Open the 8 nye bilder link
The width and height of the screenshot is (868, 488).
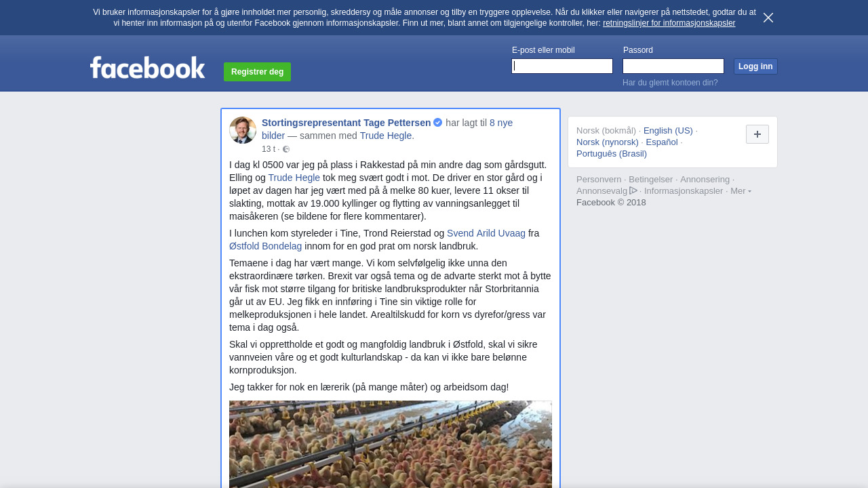tap(387, 129)
